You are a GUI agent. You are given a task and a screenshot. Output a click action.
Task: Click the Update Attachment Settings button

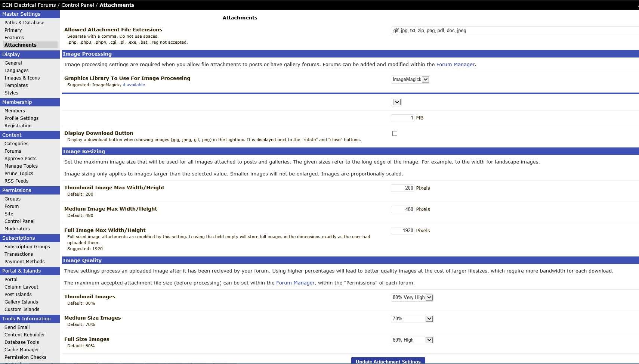pos(388,361)
